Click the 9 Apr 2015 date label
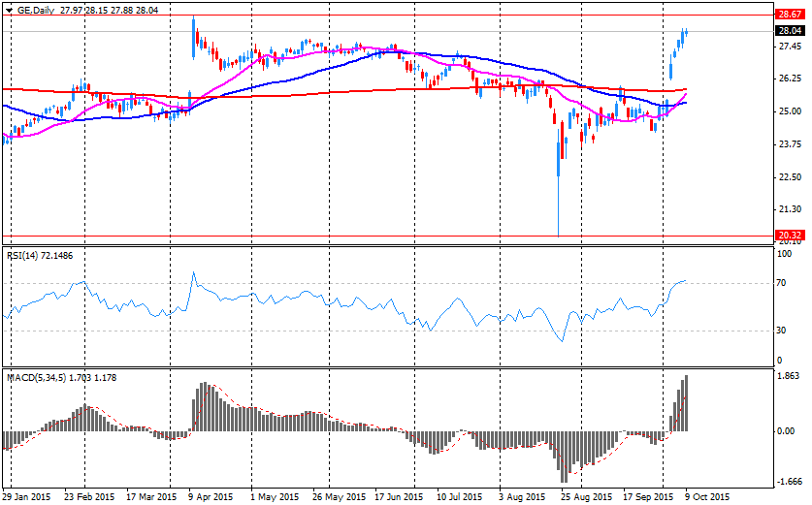This screenshot has width=812, height=505. pyautogui.click(x=211, y=496)
